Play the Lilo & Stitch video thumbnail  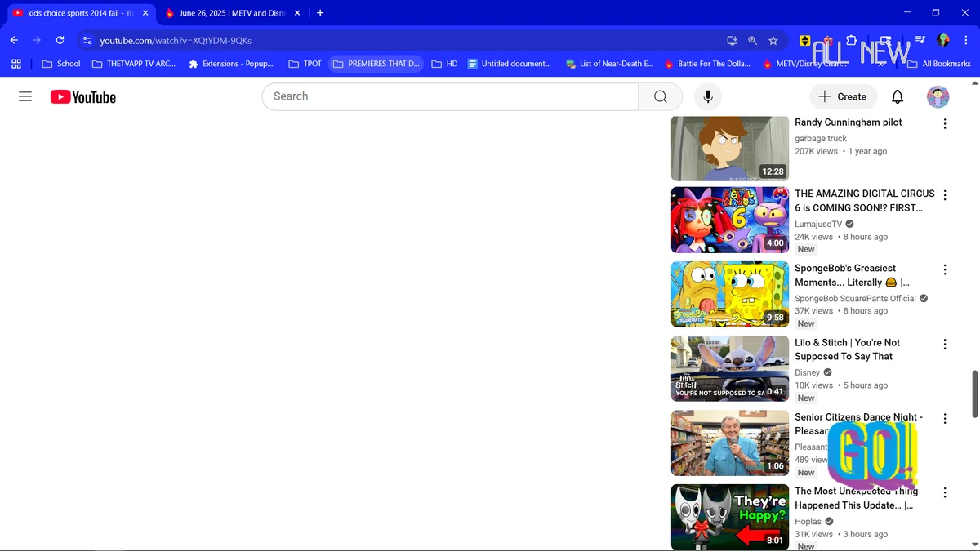729,367
